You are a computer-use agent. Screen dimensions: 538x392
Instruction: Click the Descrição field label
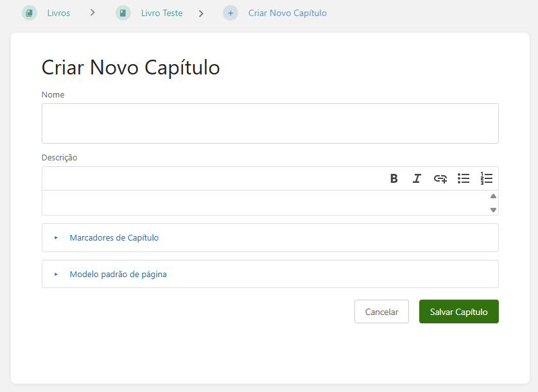(59, 157)
